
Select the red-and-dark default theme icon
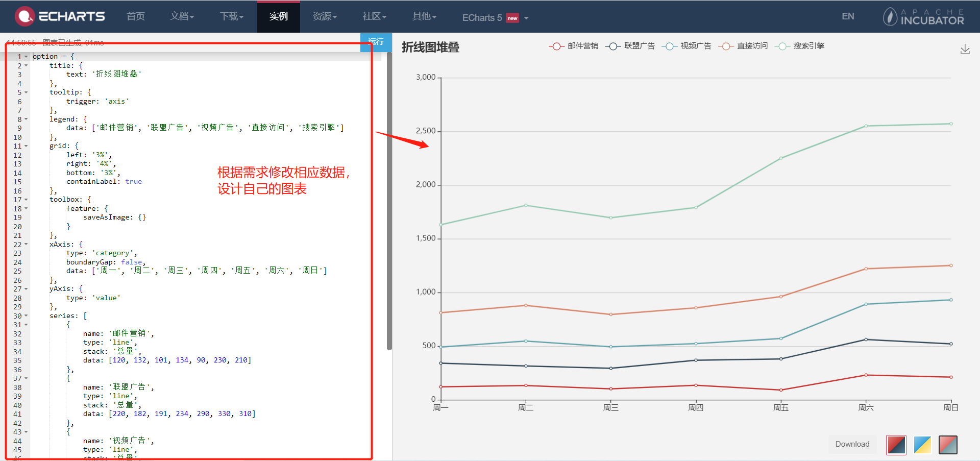pyautogui.click(x=896, y=445)
